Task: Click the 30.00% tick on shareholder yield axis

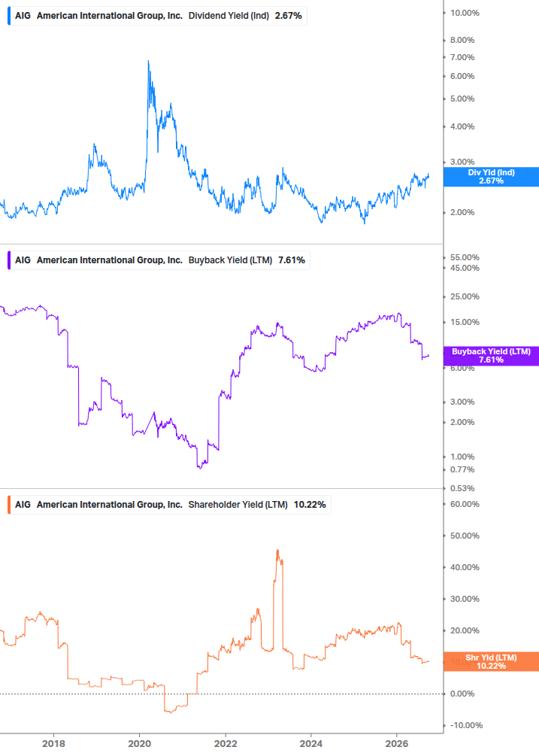Action: coord(465,599)
